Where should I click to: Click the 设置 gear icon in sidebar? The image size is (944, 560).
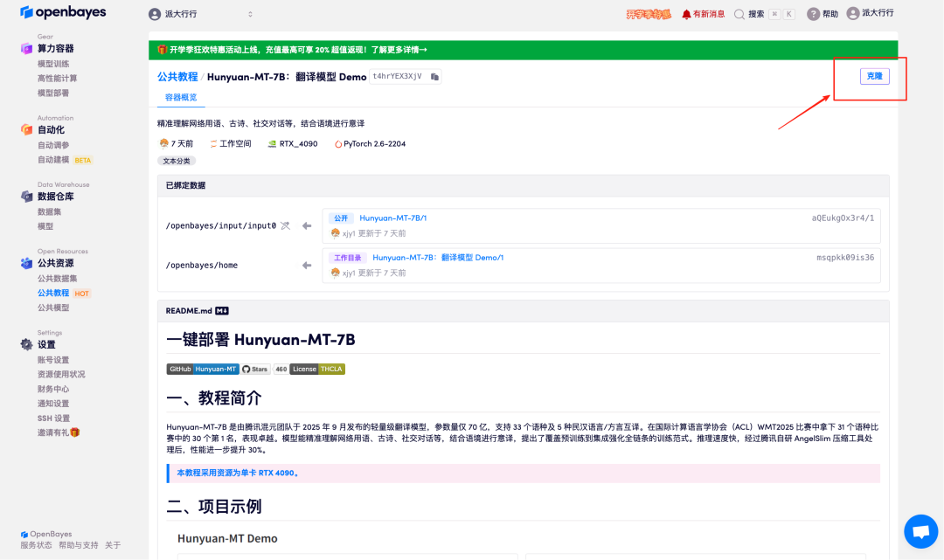coord(27,345)
